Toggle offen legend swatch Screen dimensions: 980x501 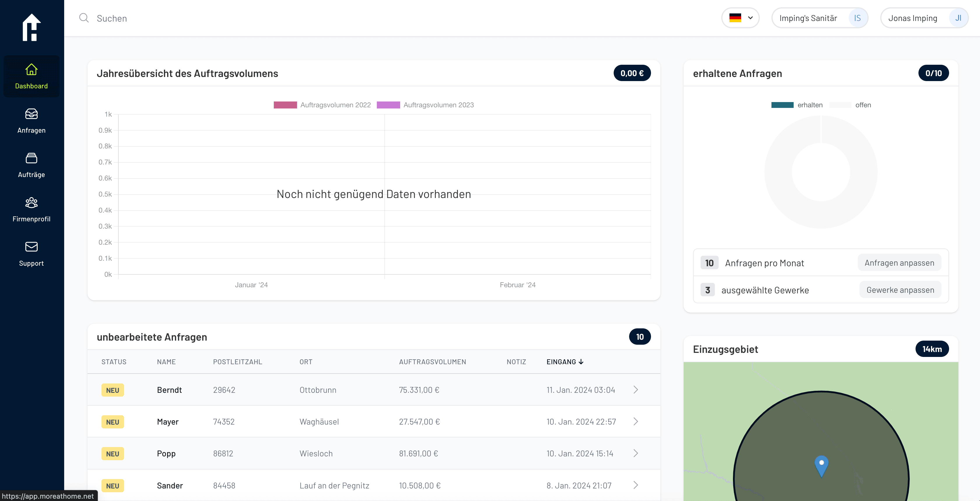coord(840,105)
